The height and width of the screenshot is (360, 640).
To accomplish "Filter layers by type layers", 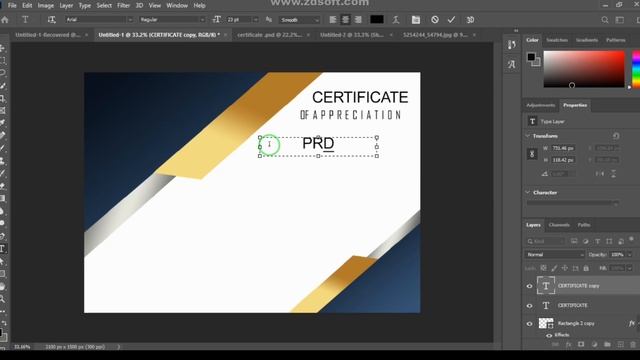I will click(598, 241).
